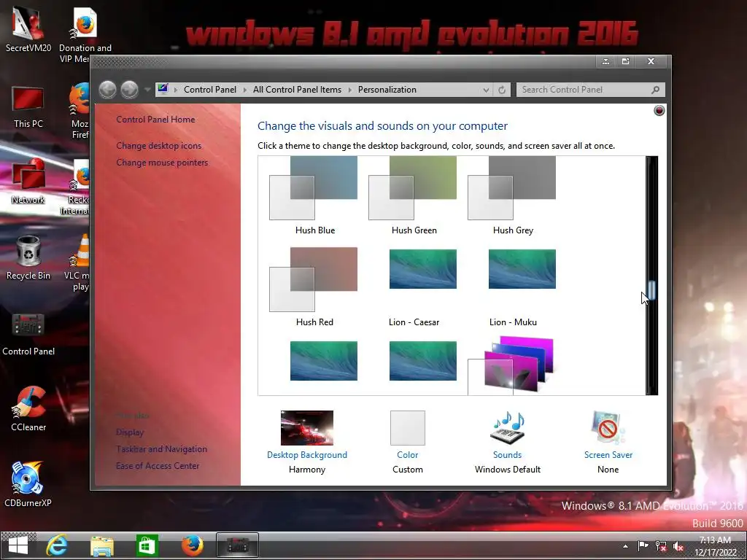Click the Sounds keyboard icon
This screenshot has height=560, width=747.
point(508,427)
